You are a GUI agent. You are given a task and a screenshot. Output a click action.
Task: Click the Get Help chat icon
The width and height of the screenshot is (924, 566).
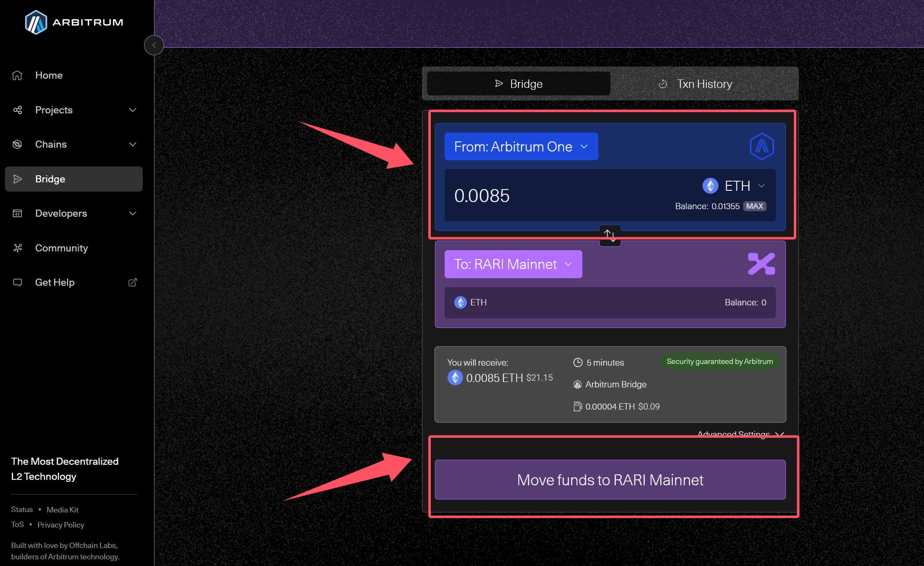17,282
